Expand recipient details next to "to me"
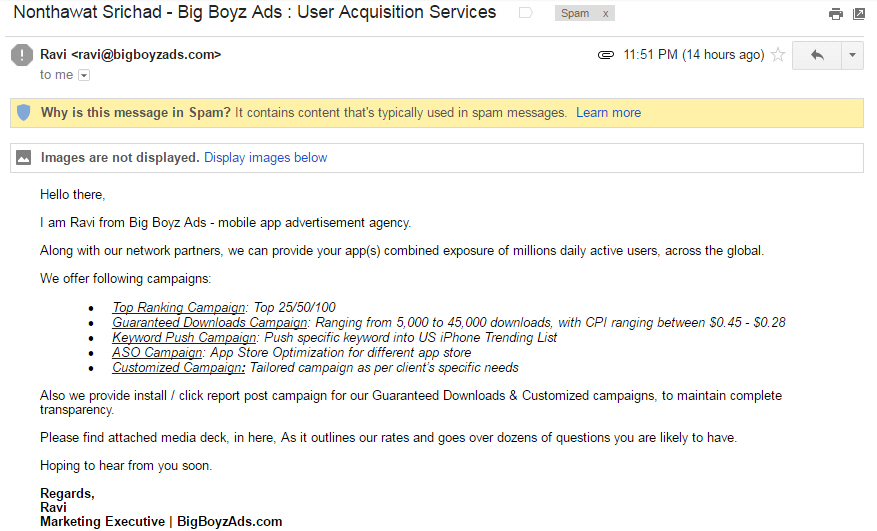Viewport: 877px width, 531px height. [84, 75]
